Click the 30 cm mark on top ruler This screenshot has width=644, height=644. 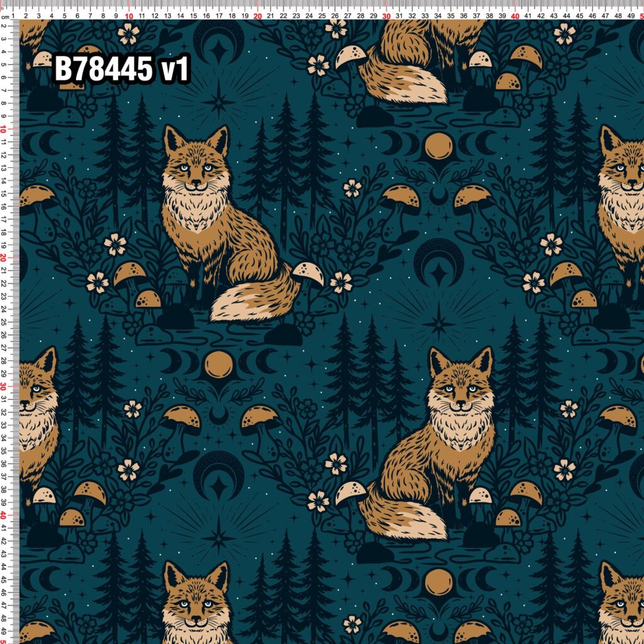[x=386, y=16]
